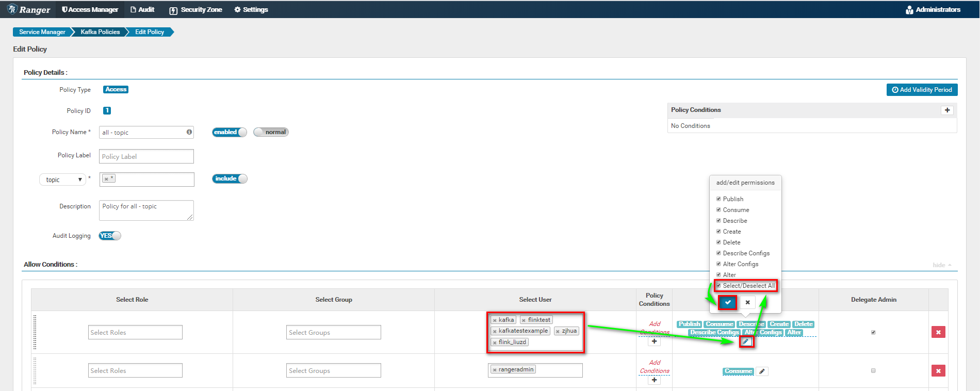Click the plus button in the rangeradmin row's Policy Conditions
This screenshot has width=980, height=391.
coord(654,380)
